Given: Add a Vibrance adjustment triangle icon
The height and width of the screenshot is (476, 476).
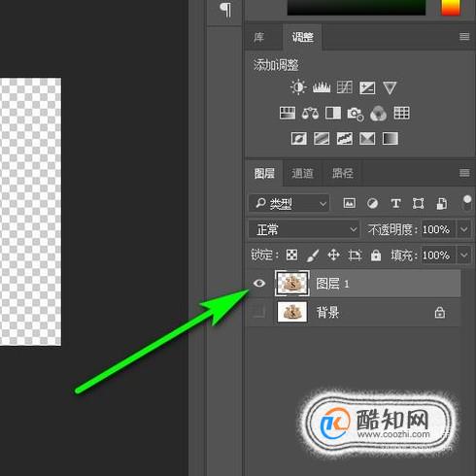Looking at the screenshot, I should pos(390,87).
